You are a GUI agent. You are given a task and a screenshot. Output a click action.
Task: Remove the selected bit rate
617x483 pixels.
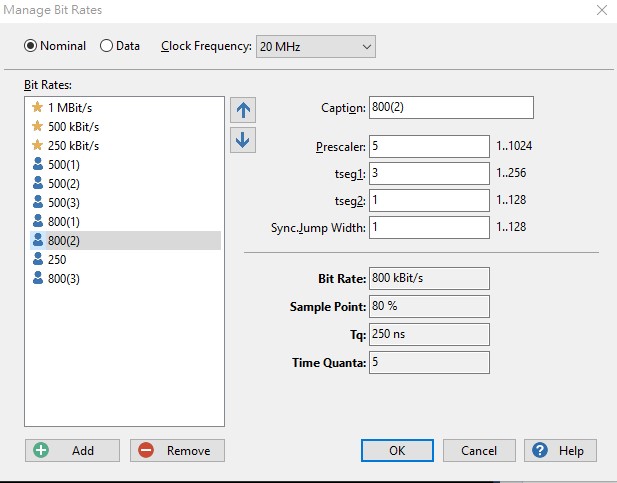coord(177,450)
